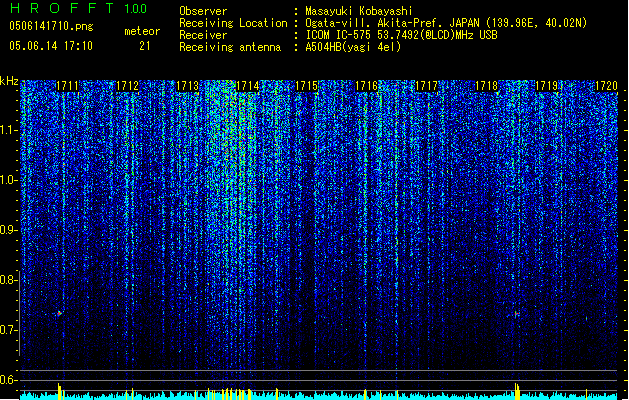Click the 1716 time marker

pyautogui.click(x=367, y=86)
